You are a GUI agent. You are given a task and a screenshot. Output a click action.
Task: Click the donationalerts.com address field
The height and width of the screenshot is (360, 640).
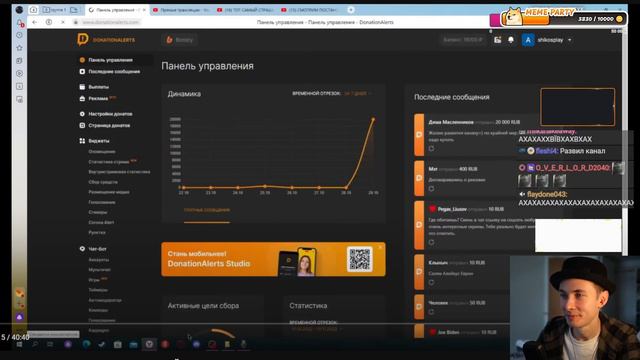[x=110, y=22]
